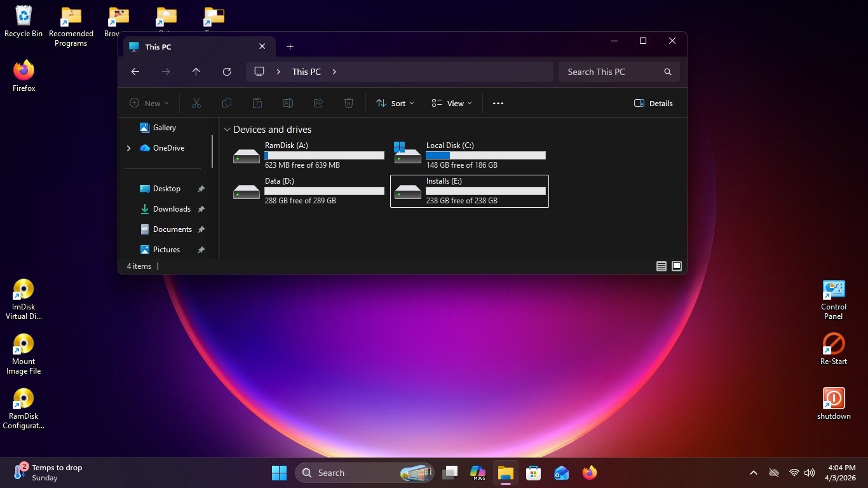Add a new tab with plus button
The height and width of the screenshot is (488, 868).
pyautogui.click(x=290, y=47)
